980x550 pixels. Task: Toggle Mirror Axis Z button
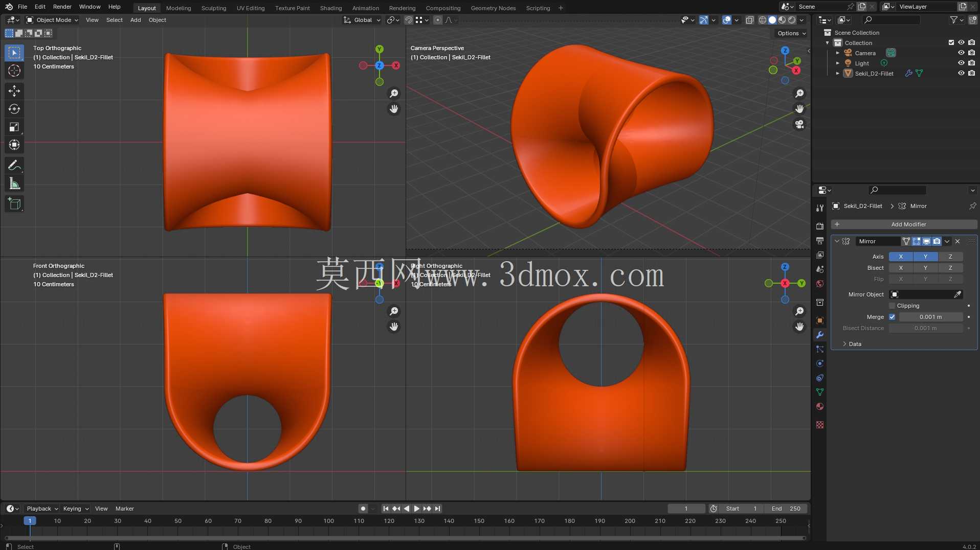coord(950,257)
